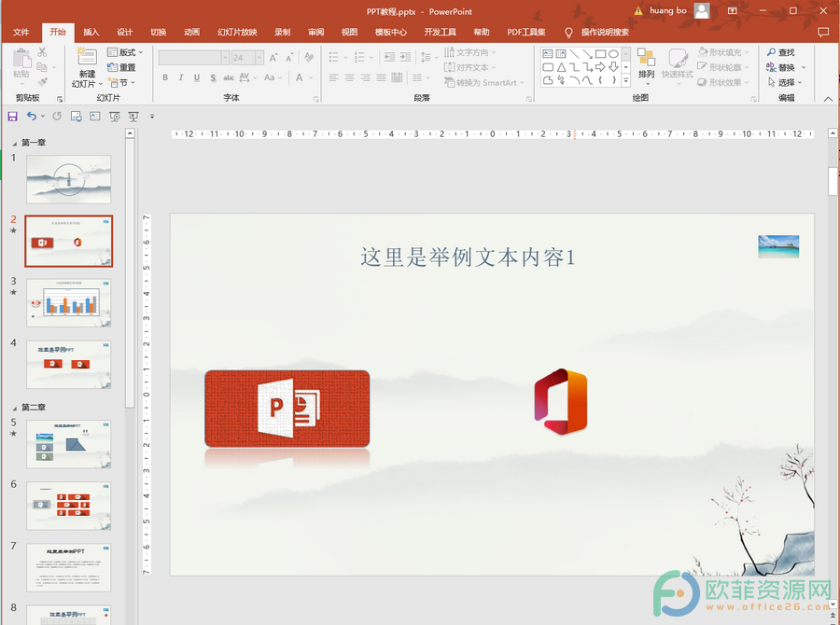
Task: Select the text box shape in gallery
Action: (x=548, y=53)
